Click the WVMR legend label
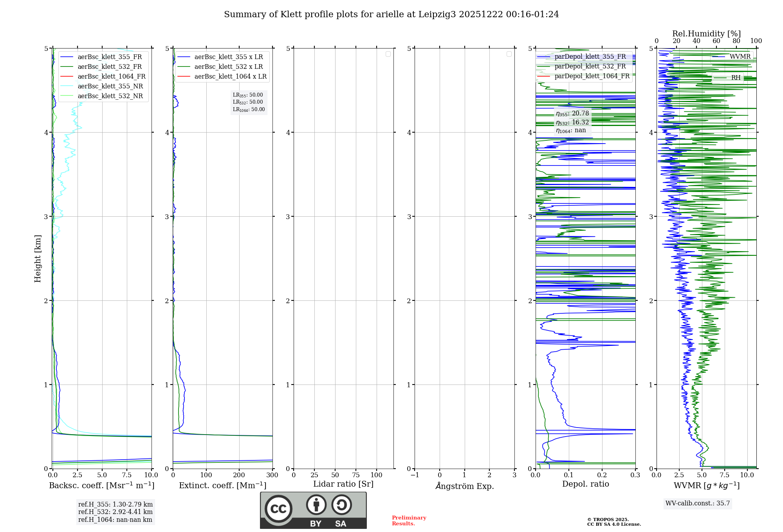This screenshot has height=532, width=783. point(740,57)
